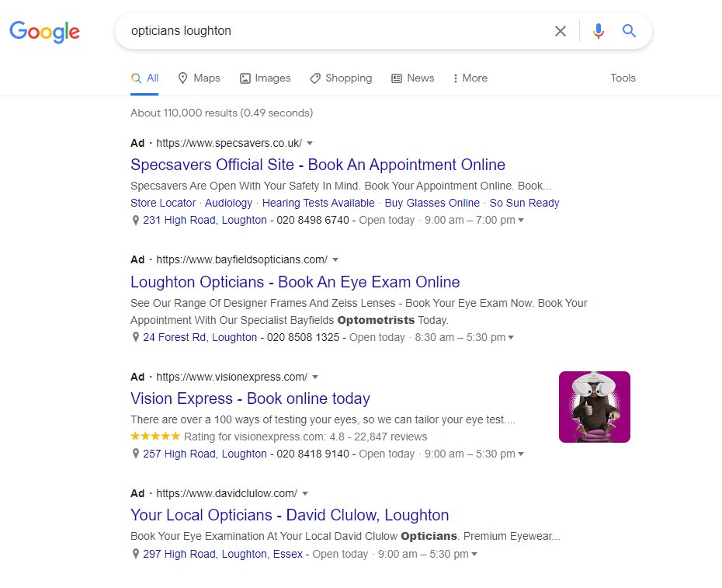
Task: Expand the specsavers.co.uk ad info arrow
Action: (310, 144)
